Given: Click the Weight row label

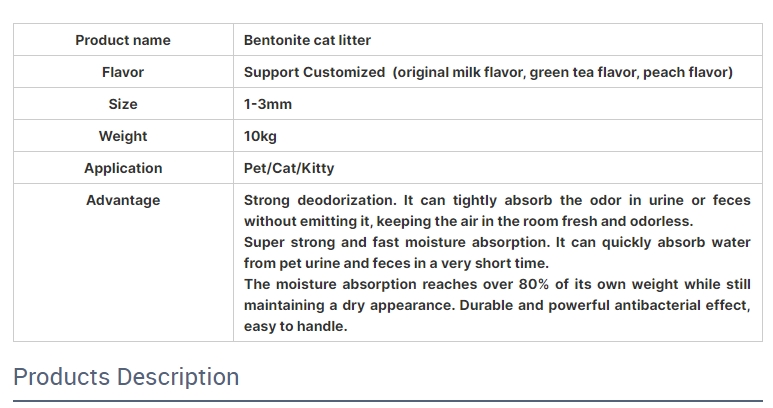Looking at the screenshot, I should [x=123, y=136].
